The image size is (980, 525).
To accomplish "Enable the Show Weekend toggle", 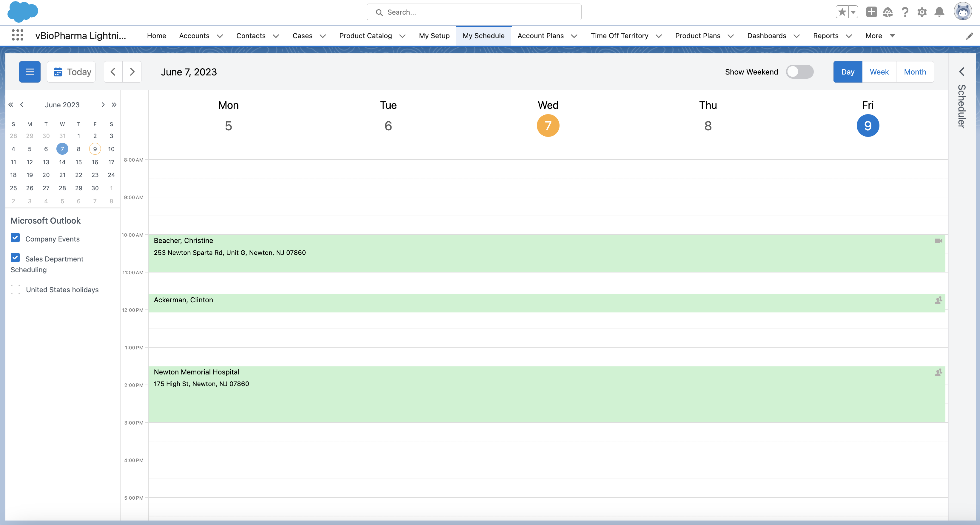I will pyautogui.click(x=800, y=72).
